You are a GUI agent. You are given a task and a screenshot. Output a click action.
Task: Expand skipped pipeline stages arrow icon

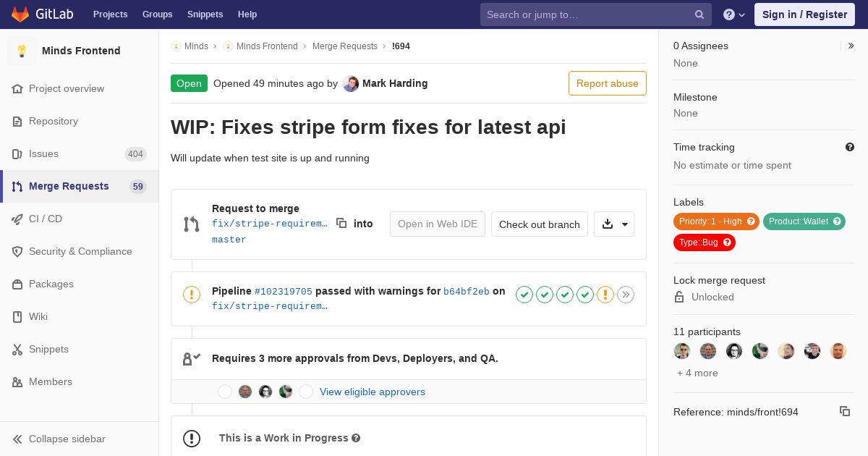point(626,295)
